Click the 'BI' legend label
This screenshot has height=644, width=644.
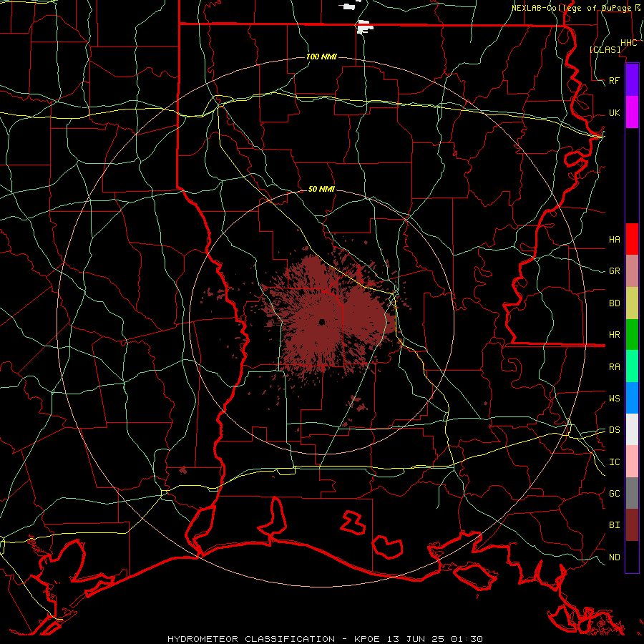pos(614,525)
